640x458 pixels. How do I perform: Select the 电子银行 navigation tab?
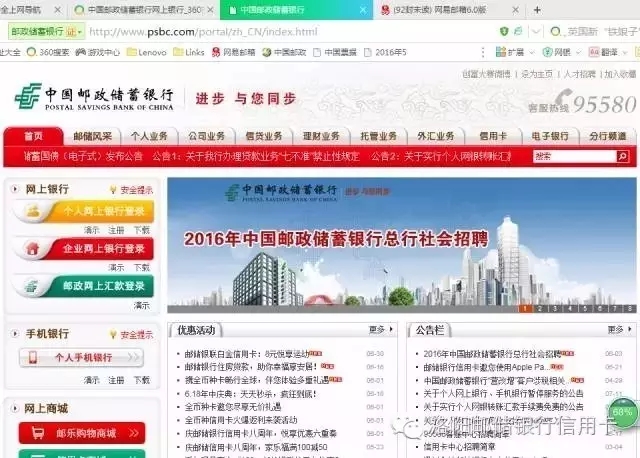click(550, 136)
